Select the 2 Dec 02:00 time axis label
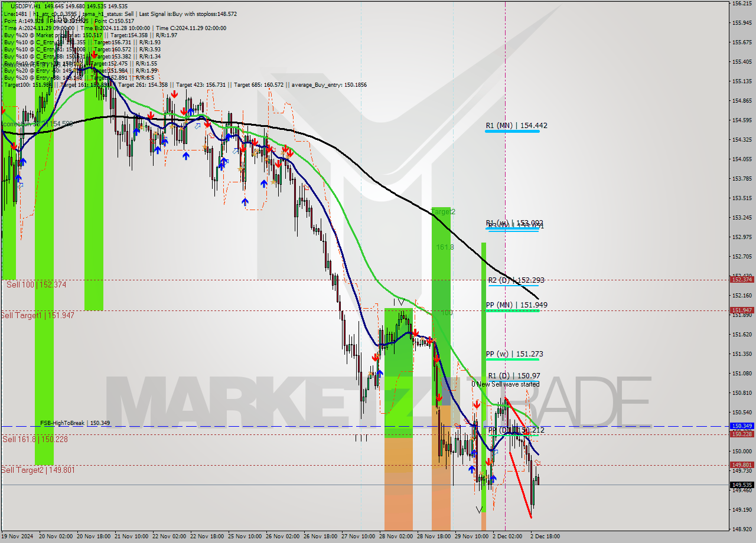This screenshot has width=756, height=543. click(x=507, y=537)
